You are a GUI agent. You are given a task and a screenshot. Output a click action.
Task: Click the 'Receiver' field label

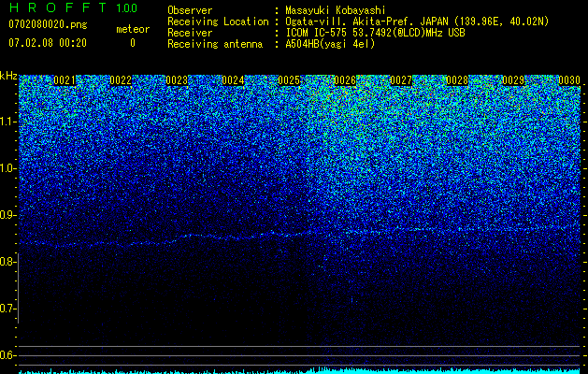pos(190,33)
